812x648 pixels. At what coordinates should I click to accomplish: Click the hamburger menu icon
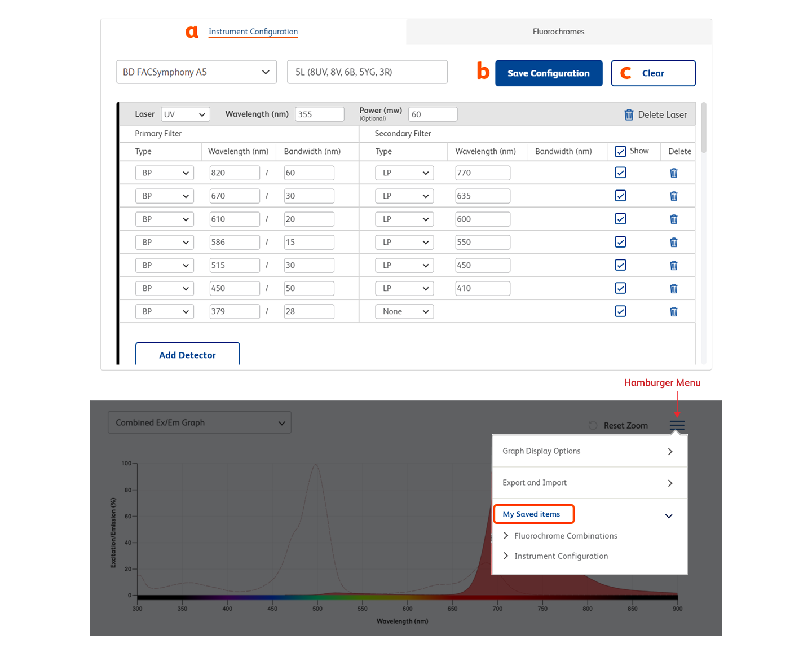coord(677,425)
